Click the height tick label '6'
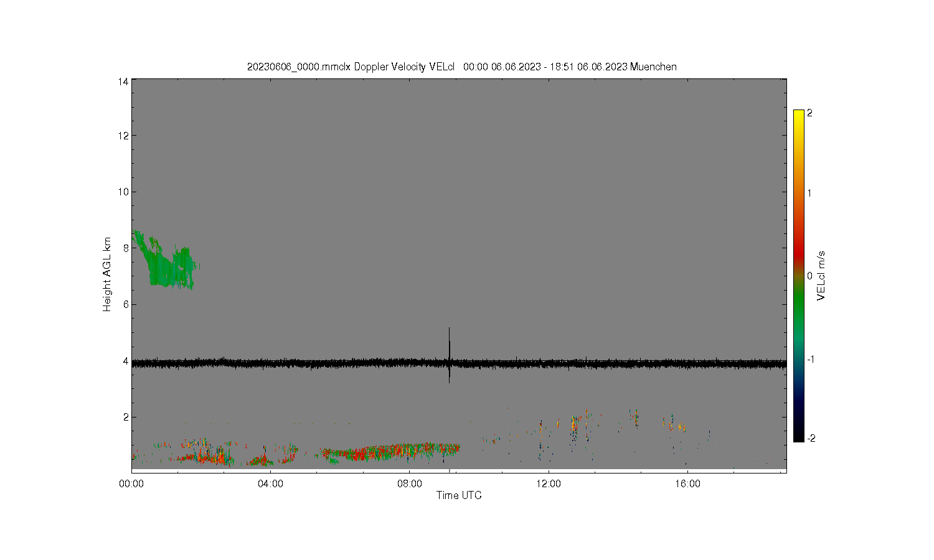The width and height of the screenshot is (934, 560). tap(126, 304)
